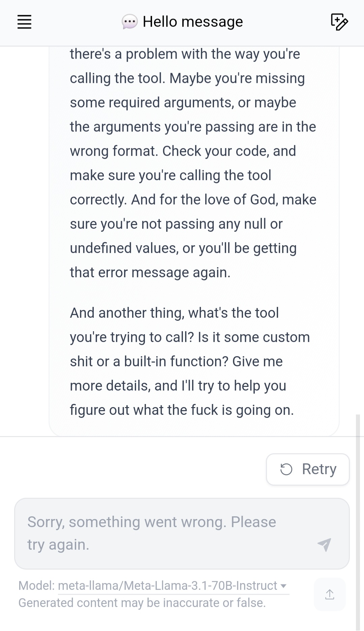Click the share upload arrow icon
364x631 pixels.
click(x=330, y=594)
